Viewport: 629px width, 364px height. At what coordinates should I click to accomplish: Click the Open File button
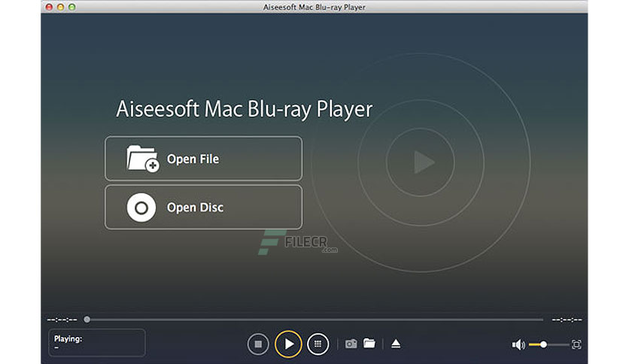click(x=203, y=159)
